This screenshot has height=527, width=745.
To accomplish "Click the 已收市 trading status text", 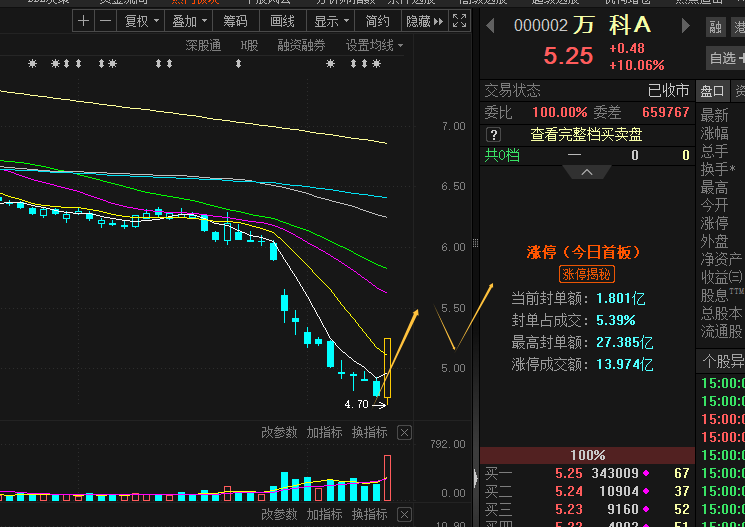I will pos(669,90).
